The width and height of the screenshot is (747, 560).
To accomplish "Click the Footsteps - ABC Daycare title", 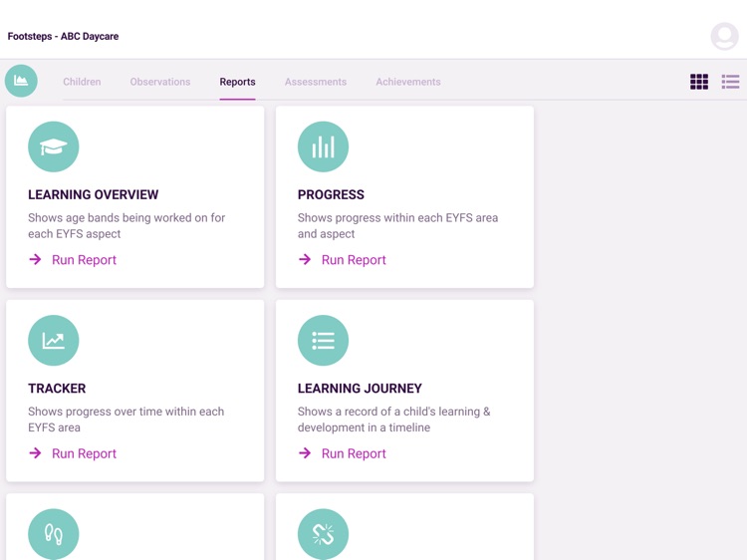I will pos(63,36).
